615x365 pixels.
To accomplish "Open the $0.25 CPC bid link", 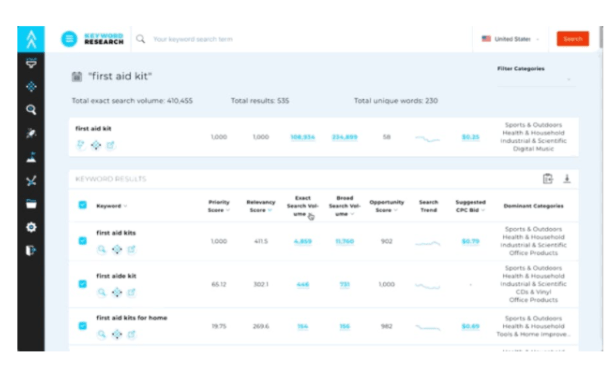I will click(x=470, y=137).
